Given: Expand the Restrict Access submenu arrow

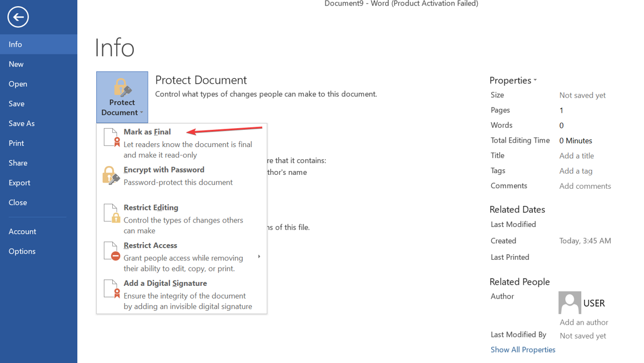Looking at the screenshot, I should pyautogui.click(x=259, y=257).
